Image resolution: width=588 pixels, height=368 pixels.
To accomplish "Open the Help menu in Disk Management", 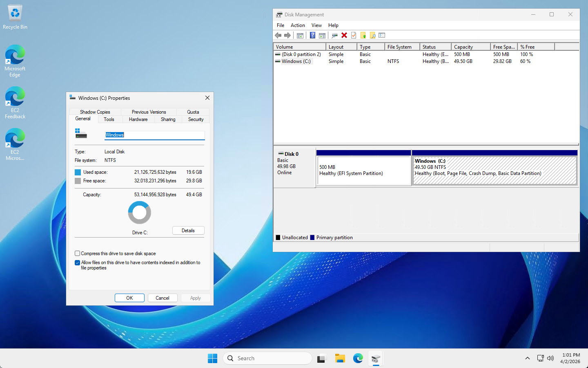I will (x=333, y=25).
